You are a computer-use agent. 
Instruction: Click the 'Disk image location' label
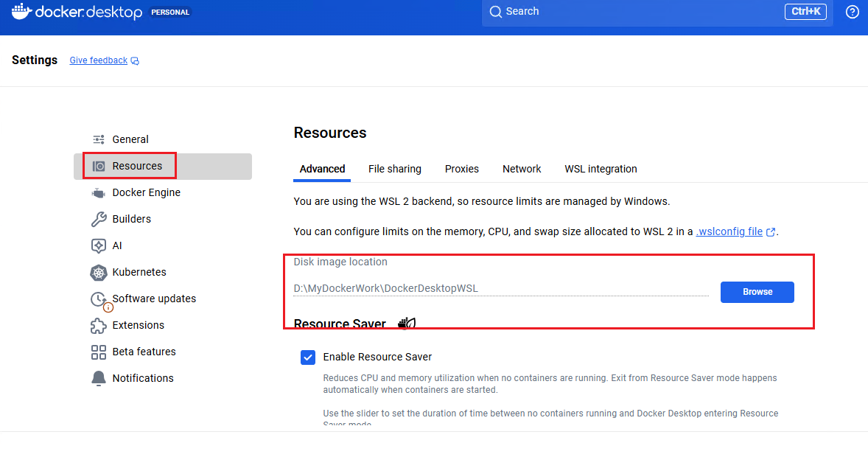coord(340,262)
